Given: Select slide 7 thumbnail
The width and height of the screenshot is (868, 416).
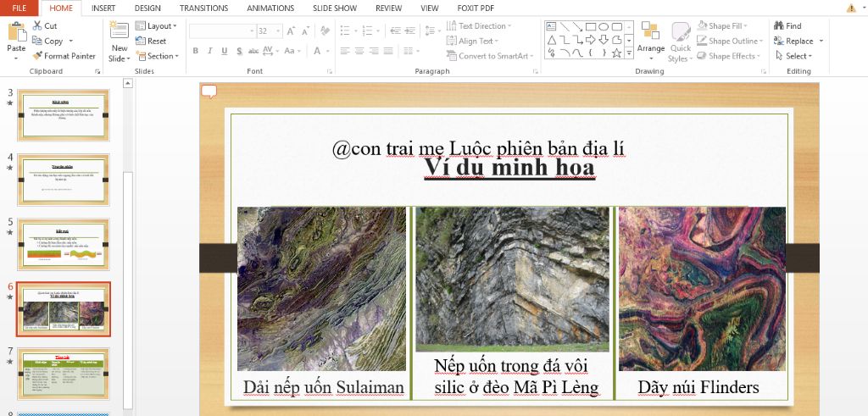Looking at the screenshot, I should click(x=63, y=374).
